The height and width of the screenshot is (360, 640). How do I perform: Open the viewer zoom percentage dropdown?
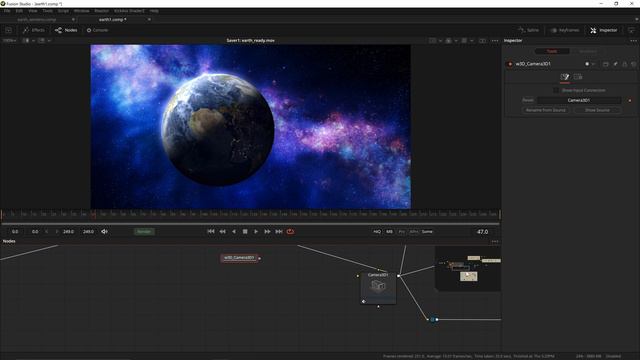pyautogui.click(x=9, y=40)
